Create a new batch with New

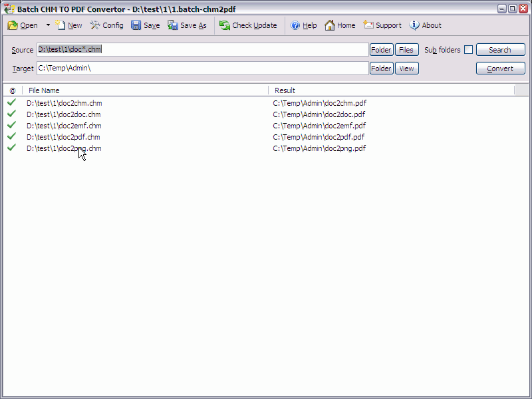69,25
